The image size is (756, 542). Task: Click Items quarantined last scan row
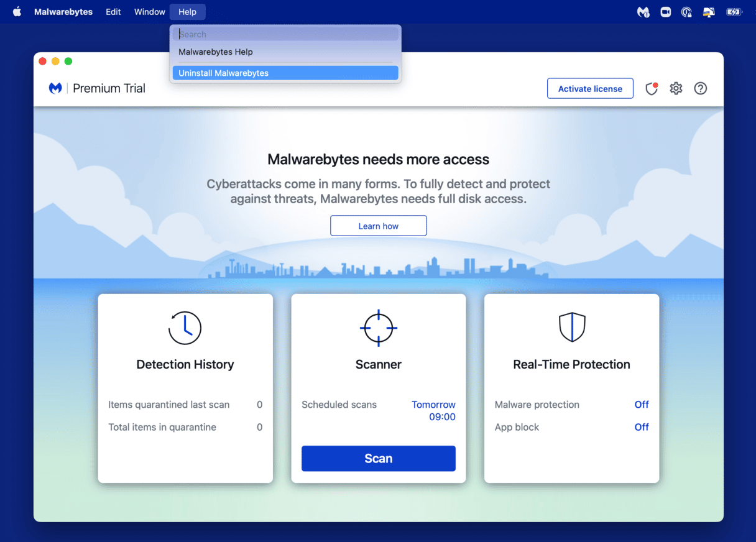(x=185, y=405)
